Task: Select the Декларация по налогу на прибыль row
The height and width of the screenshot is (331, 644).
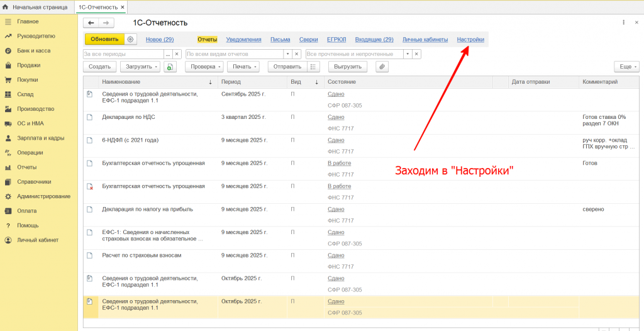Action: click(x=362, y=215)
